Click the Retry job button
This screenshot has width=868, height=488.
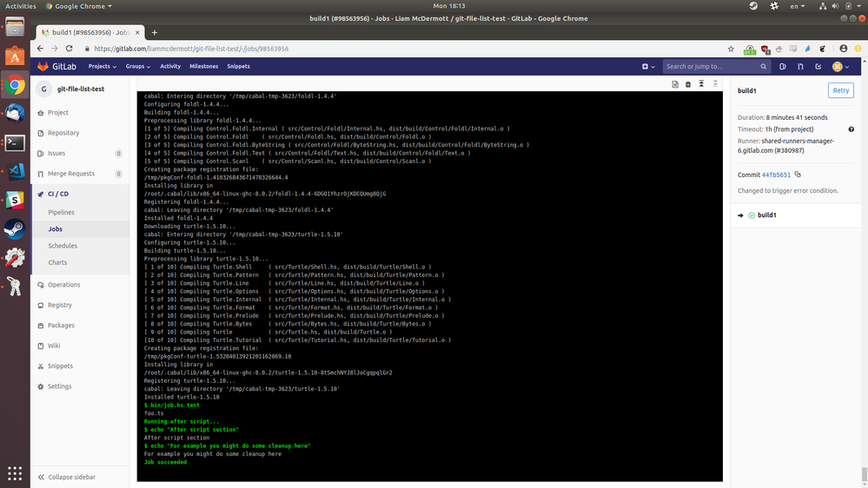tap(840, 90)
